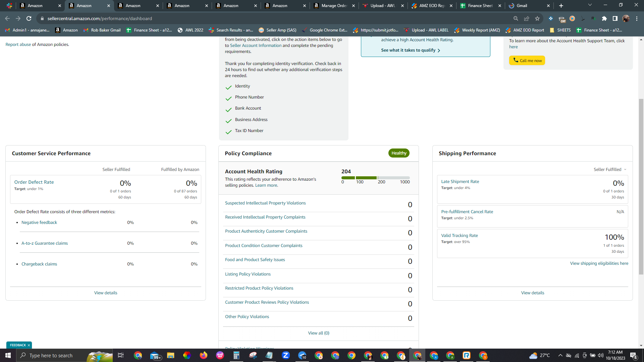Switch to the Manage Orders tab
Screen dimensions: 644x362
pos(334,6)
